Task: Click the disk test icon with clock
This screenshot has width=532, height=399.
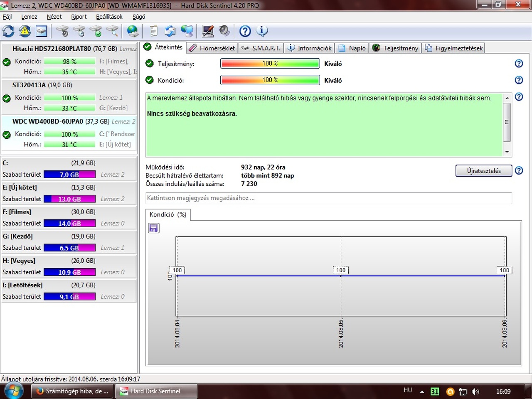Action: [x=79, y=31]
